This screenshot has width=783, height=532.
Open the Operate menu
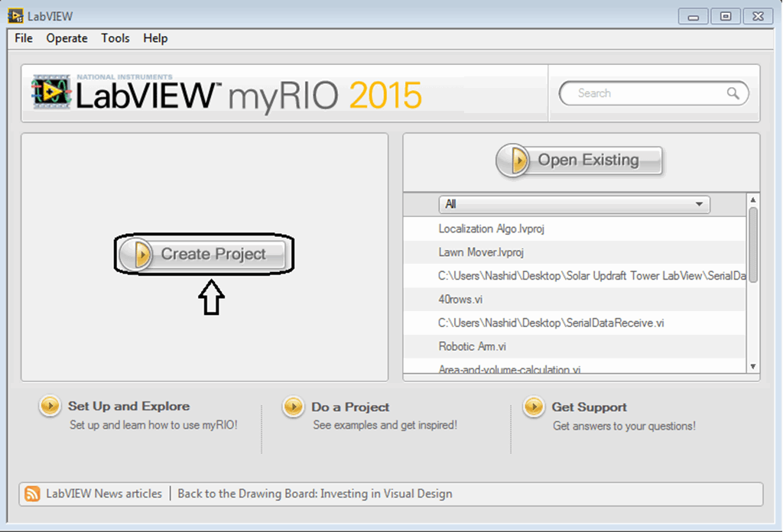click(67, 37)
